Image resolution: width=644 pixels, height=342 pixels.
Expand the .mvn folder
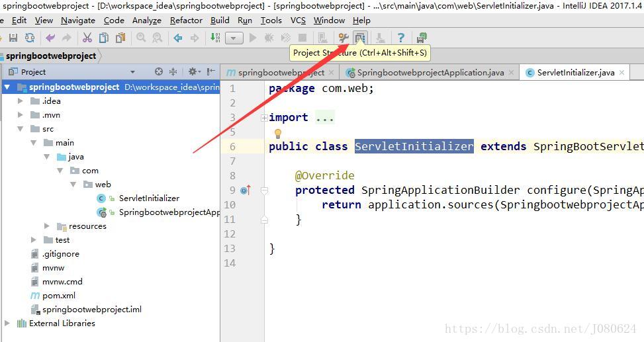click(x=20, y=115)
